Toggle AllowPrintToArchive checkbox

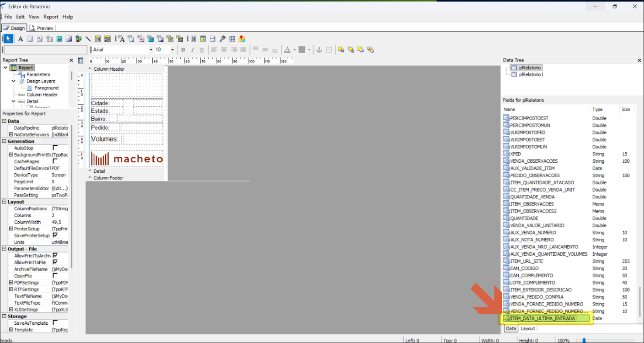click(55, 255)
